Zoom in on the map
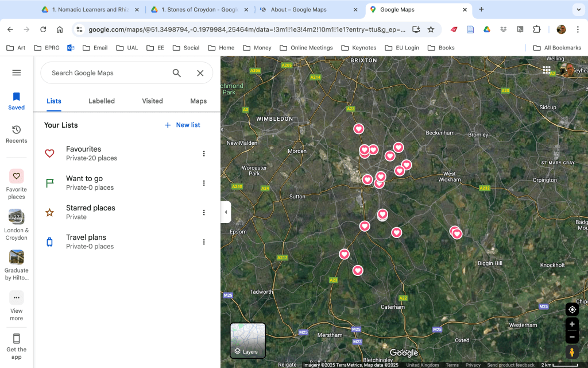The height and width of the screenshot is (368, 588). pyautogui.click(x=572, y=324)
